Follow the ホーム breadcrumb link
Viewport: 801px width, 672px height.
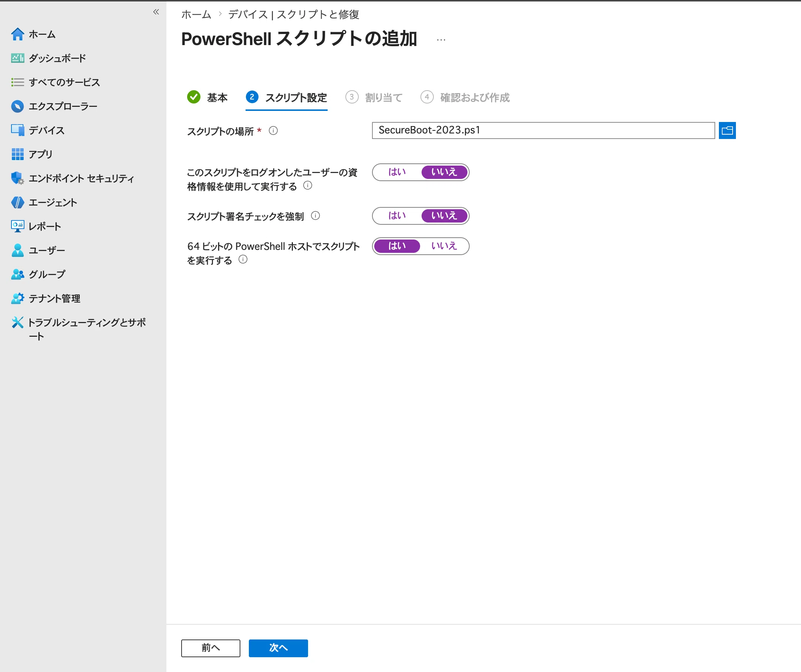(x=196, y=14)
